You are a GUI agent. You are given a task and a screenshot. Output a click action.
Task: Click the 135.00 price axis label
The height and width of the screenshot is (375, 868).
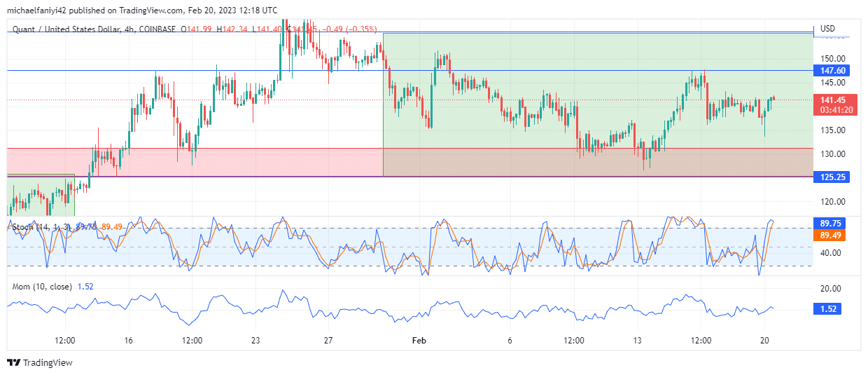tap(833, 130)
